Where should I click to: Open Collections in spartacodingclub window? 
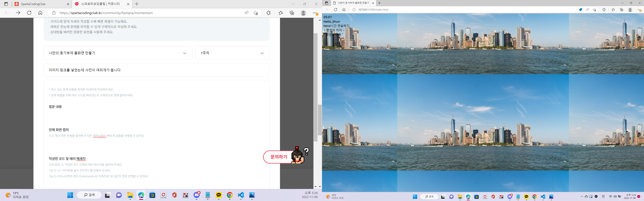(x=292, y=13)
